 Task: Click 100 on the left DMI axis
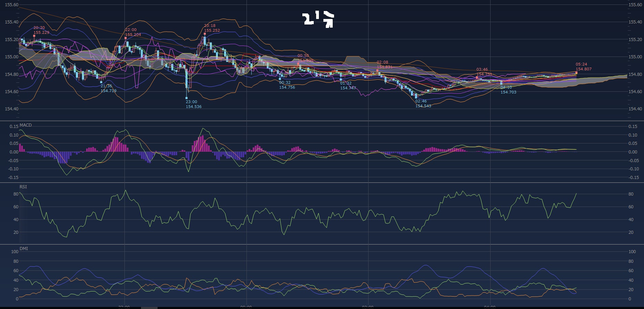[15, 251]
